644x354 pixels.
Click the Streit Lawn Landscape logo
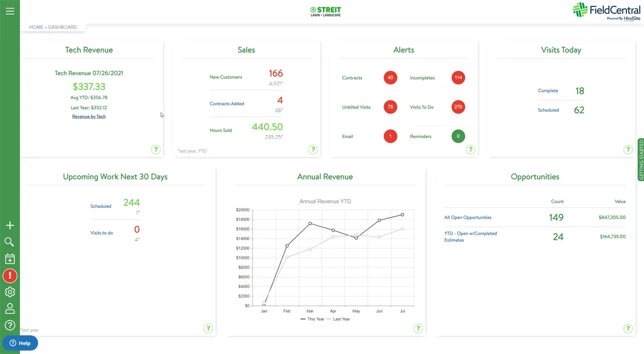pyautogui.click(x=325, y=11)
